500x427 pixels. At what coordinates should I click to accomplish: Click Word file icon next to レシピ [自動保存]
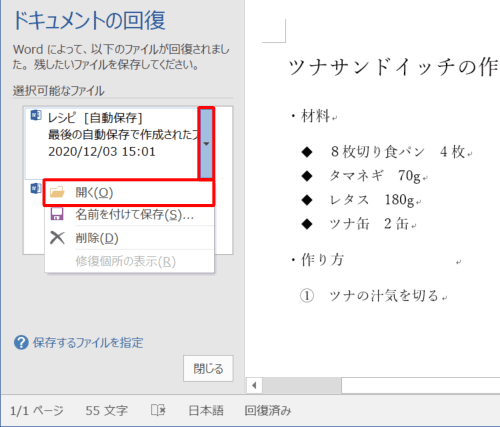[x=36, y=115]
